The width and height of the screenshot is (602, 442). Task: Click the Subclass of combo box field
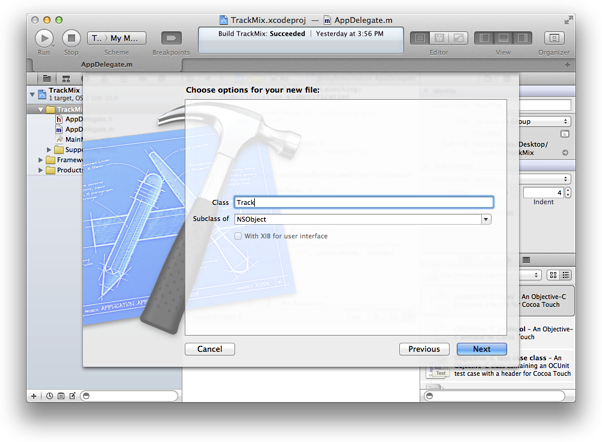pos(358,219)
